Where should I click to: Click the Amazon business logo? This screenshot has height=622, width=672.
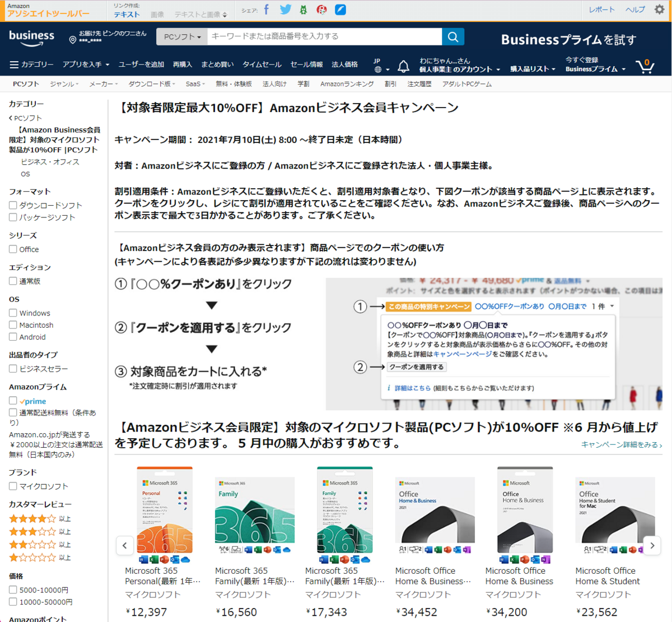(x=32, y=38)
